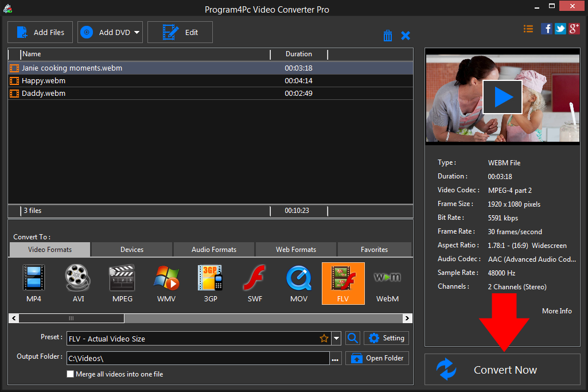The image size is (588, 392).
Task: Expand the Preset selection dropdown
Action: (x=336, y=338)
